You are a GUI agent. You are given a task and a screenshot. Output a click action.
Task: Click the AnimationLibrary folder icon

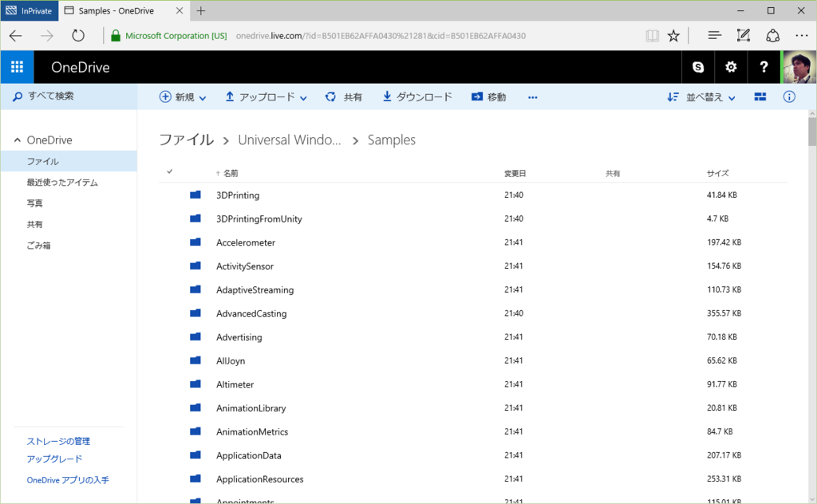tap(195, 408)
